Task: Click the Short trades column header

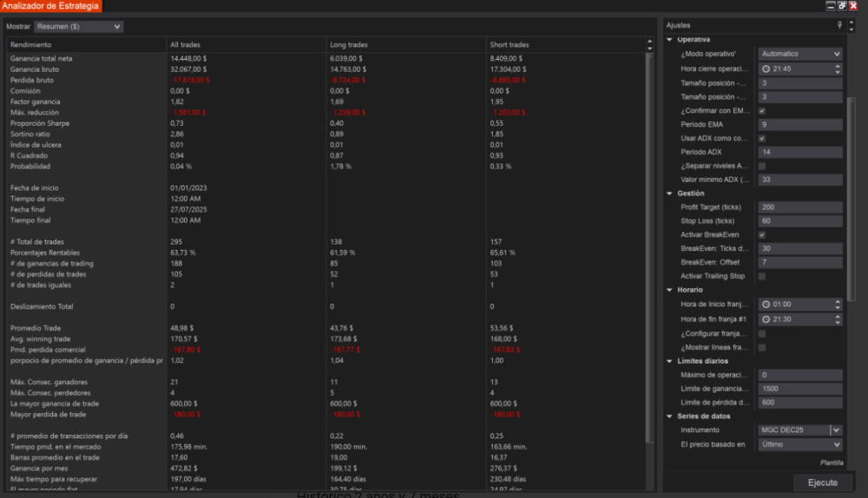Action: pyautogui.click(x=509, y=44)
